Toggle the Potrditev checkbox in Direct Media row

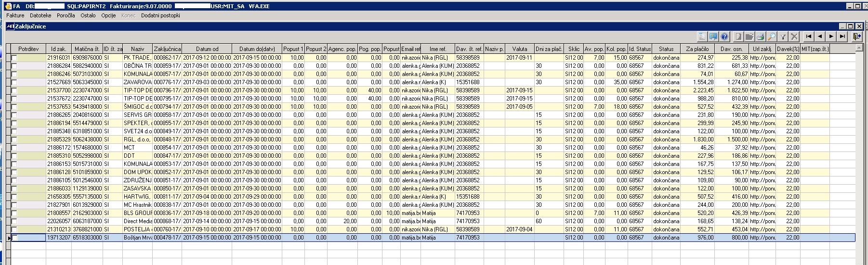pyautogui.click(x=14, y=221)
